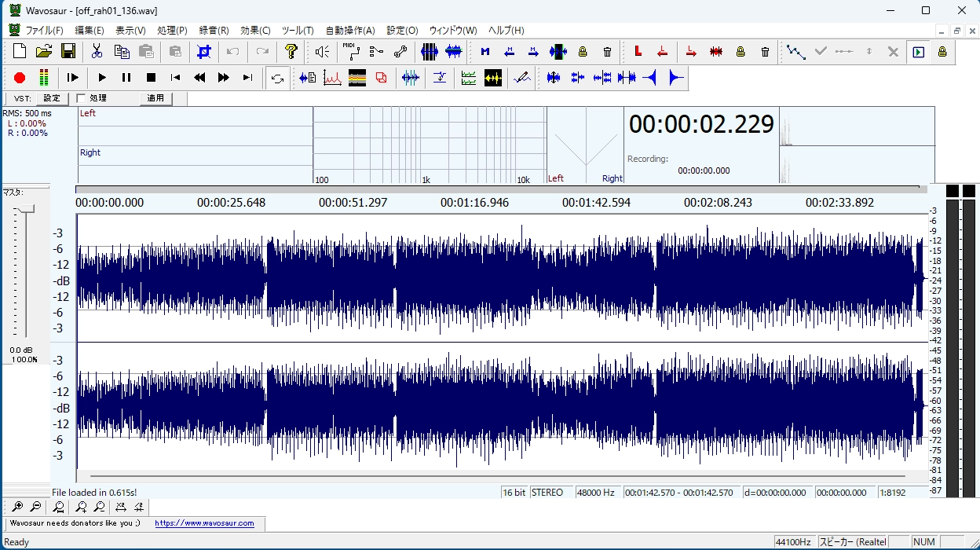
Task: Click the master volume slider handle
Action: click(26, 208)
